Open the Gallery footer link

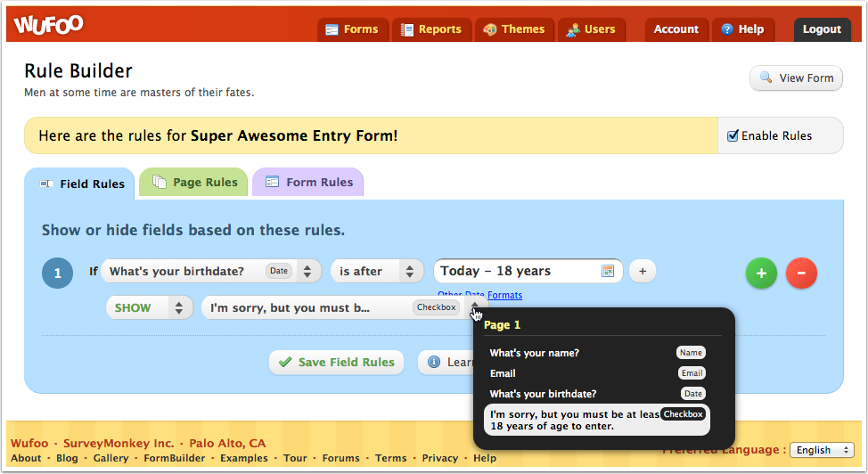(x=111, y=458)
